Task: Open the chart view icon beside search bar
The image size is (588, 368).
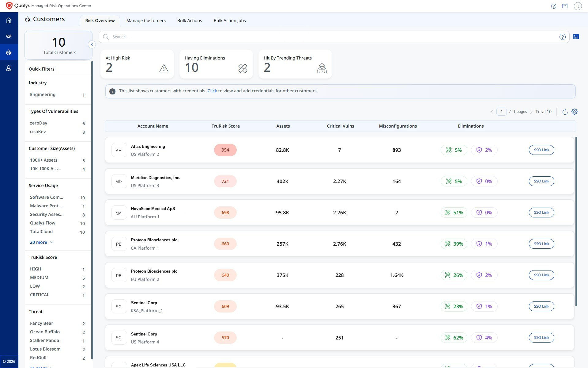Action: pyautogui.click(x=576, y=37)
